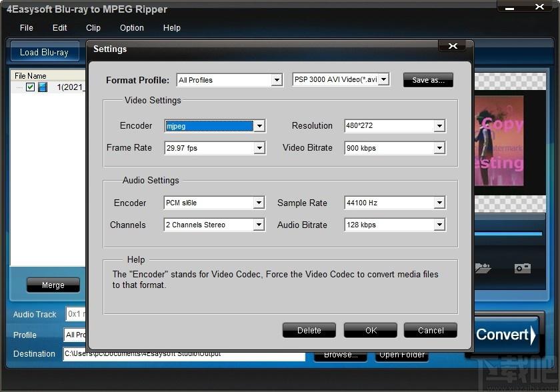Minimize the main application window
The height and width of the screenshot is (392, 560).
coord(509,7)
